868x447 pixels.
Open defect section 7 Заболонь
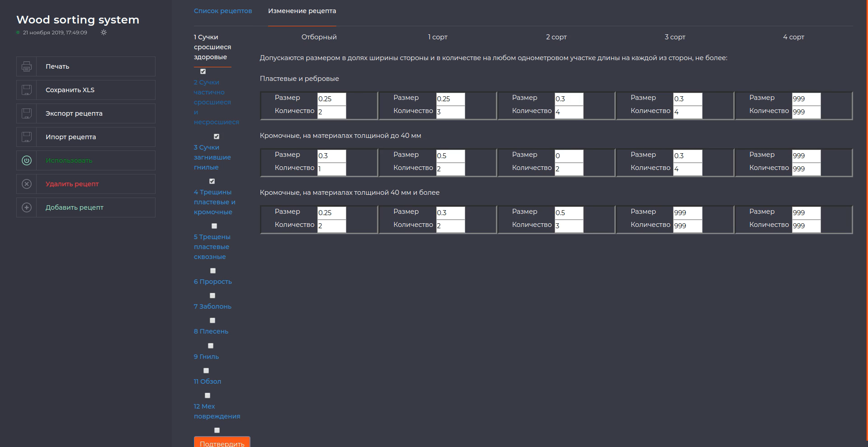[x=212, y=306]
